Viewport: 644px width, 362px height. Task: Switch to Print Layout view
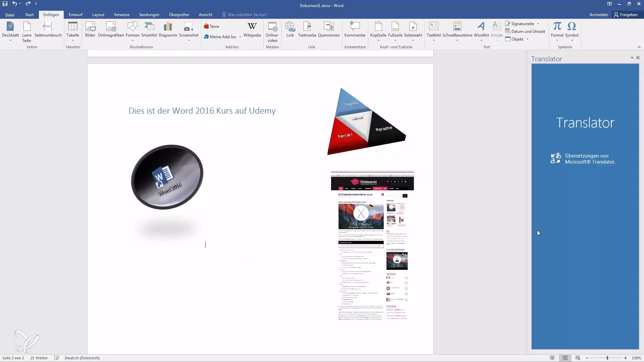tap(565, 358)
